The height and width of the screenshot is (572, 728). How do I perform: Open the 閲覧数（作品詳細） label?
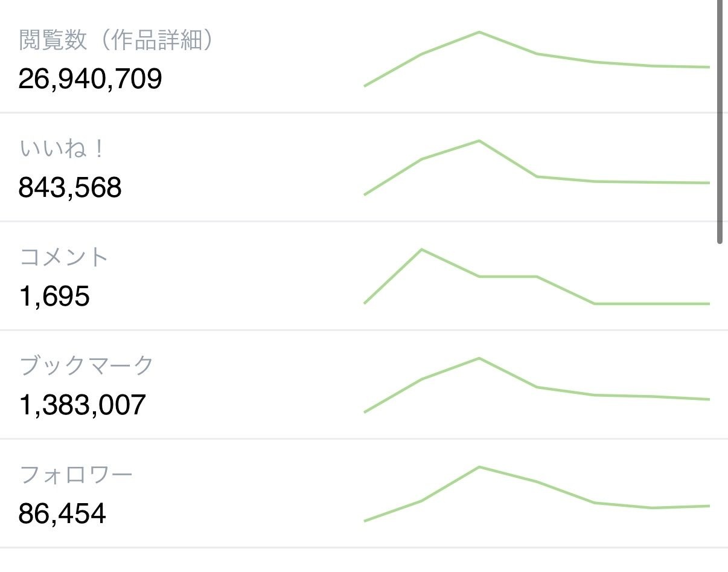point(117,40)
